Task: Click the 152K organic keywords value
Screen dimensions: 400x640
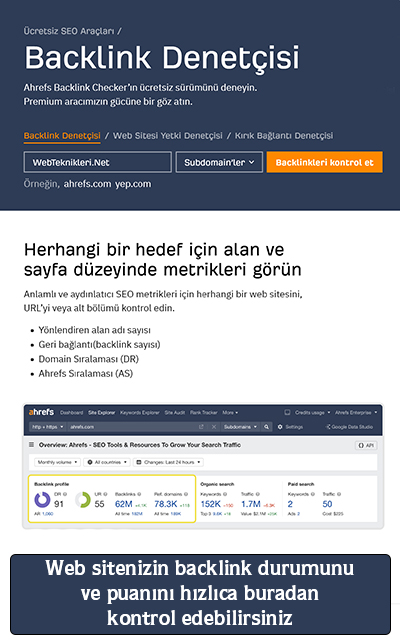Action: point(211,504)
